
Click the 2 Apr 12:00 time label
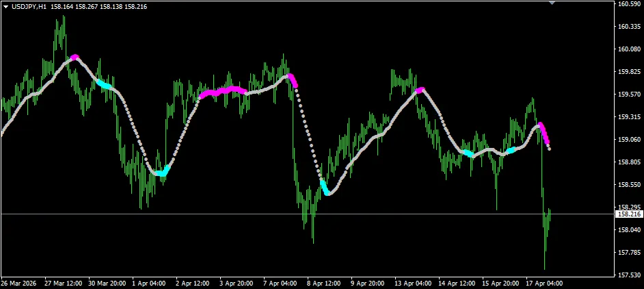[x=193, y=284]
